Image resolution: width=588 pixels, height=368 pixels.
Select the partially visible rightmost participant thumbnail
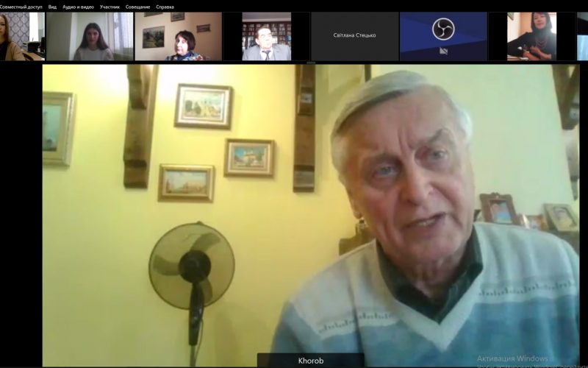click(582, 37)
